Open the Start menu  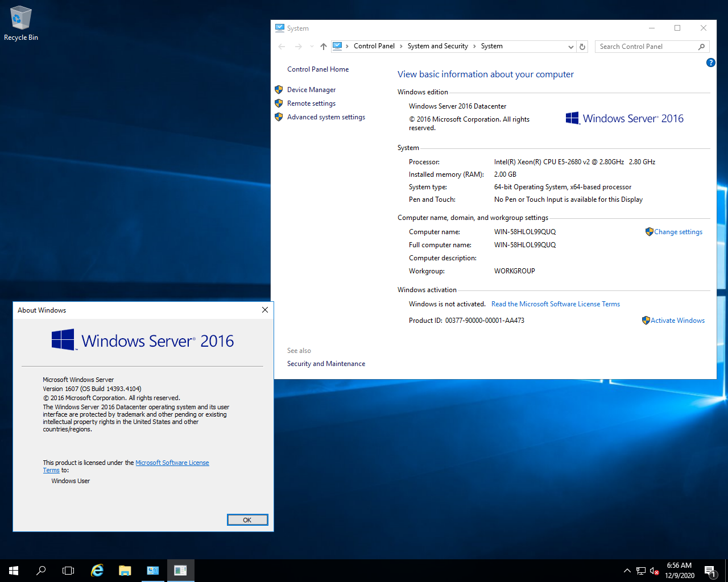tap(14, 571)
